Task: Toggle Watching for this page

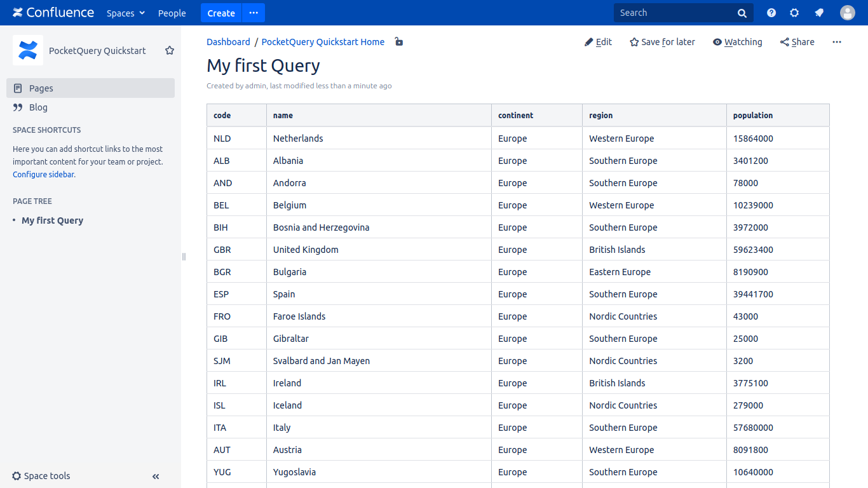Action: point(737,42)
